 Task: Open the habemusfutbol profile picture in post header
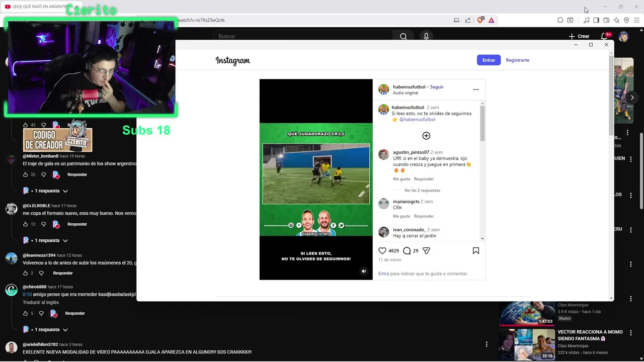point(384,89)
